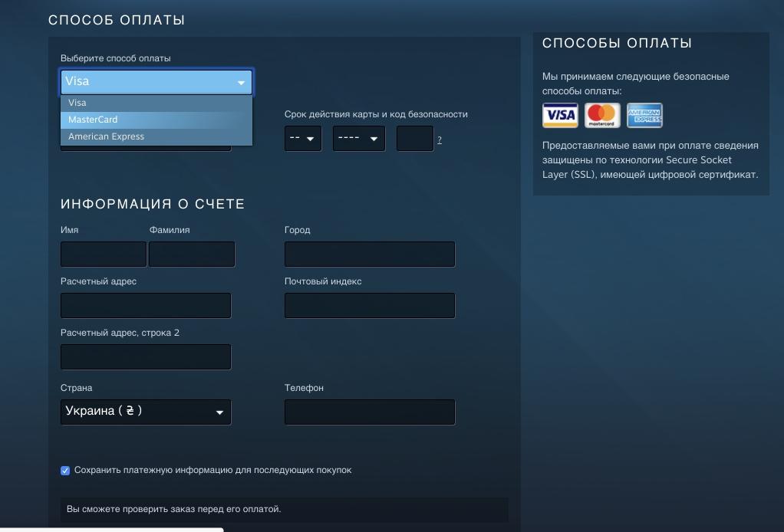Open the card expiration month dropdown

click(303, 139)
